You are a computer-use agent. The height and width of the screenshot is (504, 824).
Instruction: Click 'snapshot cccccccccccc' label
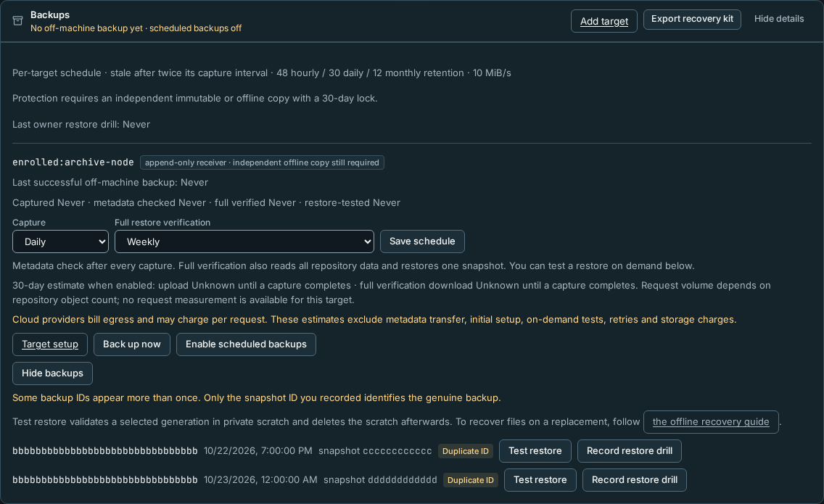coord(375,451)
